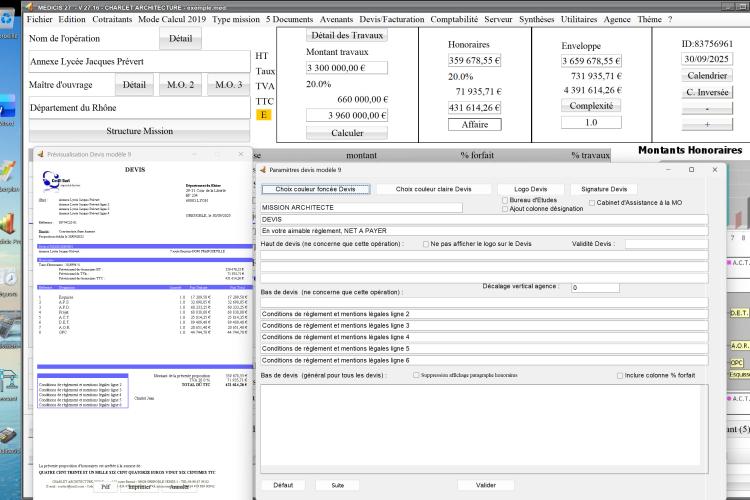Toggle Suppression affichage paragraphe honoraires checkbox

pos(416,375)
